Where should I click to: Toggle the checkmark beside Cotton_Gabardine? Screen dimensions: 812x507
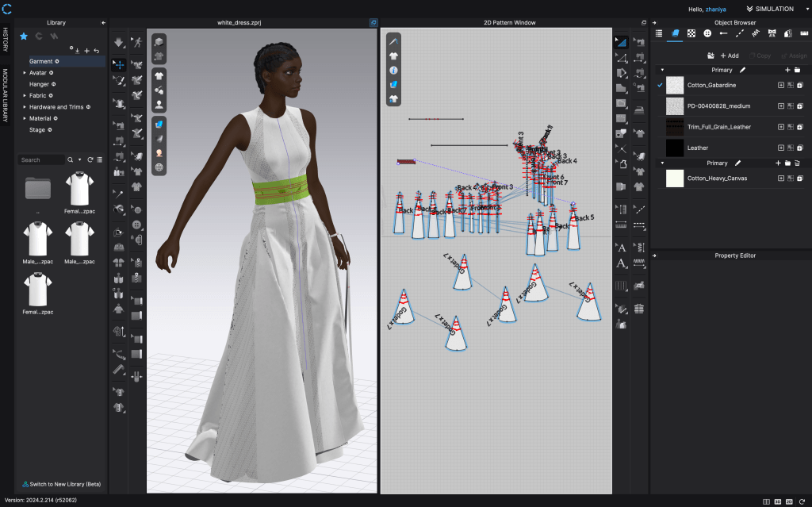(660, 85)
